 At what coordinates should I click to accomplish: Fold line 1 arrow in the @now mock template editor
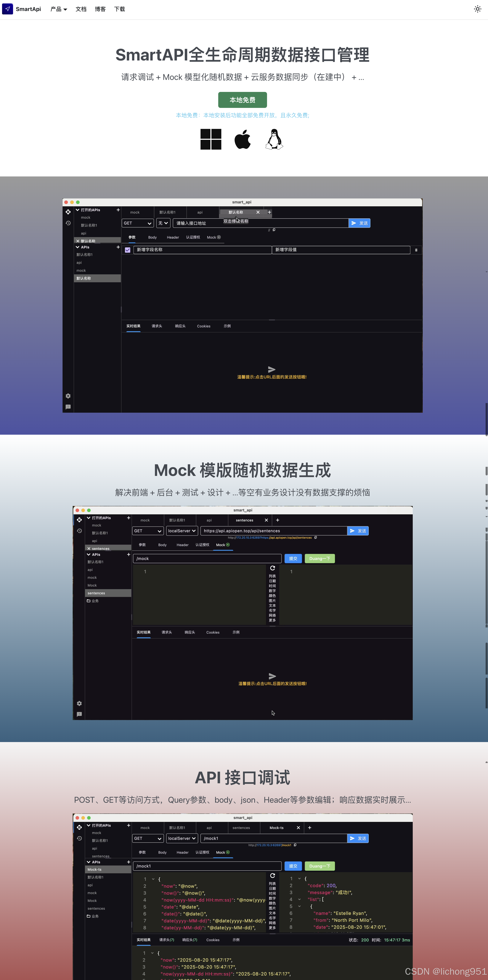[153, 879]
